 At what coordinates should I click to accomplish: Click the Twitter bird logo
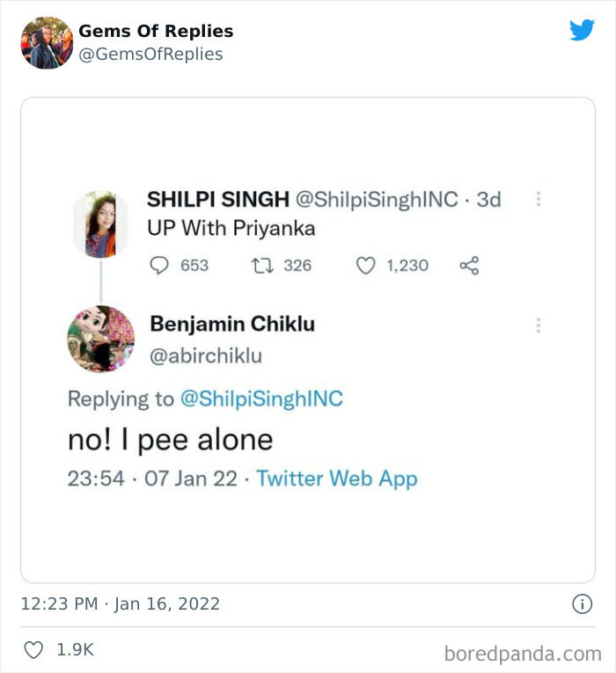pos(582,31)
